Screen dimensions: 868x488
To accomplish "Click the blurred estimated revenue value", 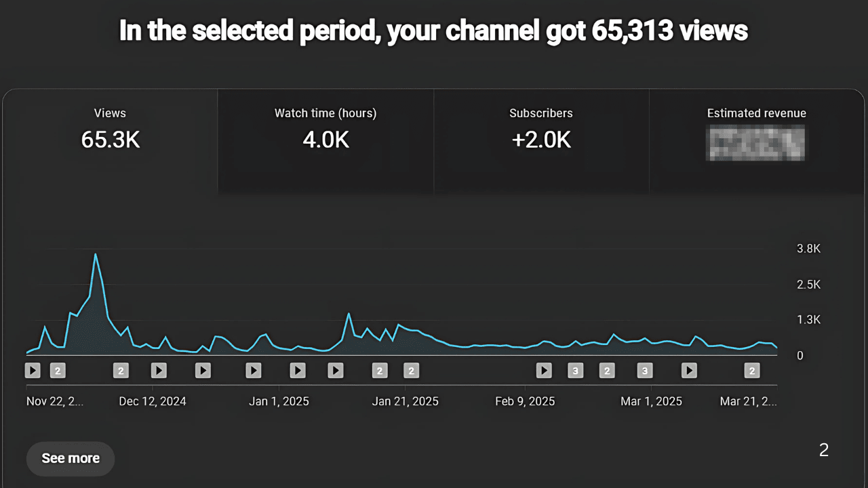I will pyautogui.click(x=756, y=141).
